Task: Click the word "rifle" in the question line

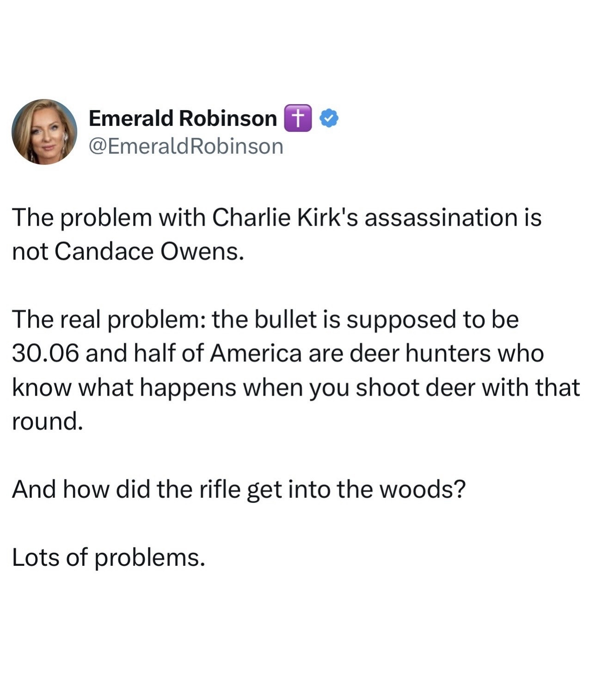Action: coord(220,489)
